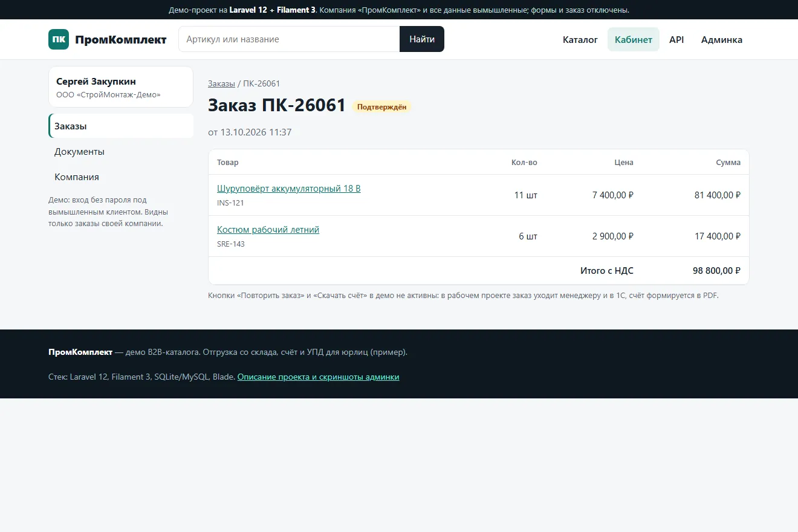
Task: Click the Найти search button
Action: (422, 39)
